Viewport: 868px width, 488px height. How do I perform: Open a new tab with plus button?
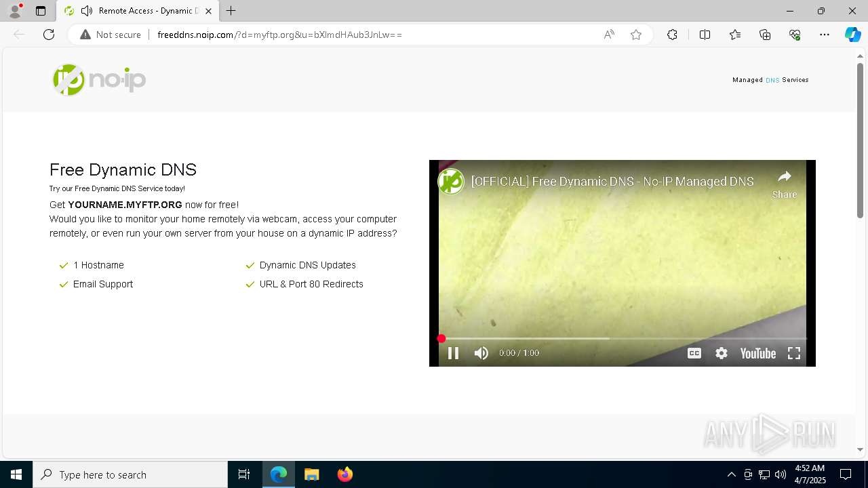[231, 11]
